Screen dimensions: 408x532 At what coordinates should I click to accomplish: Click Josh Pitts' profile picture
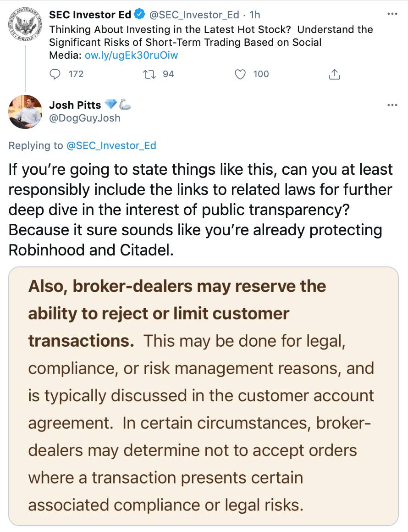coord(25,112)
